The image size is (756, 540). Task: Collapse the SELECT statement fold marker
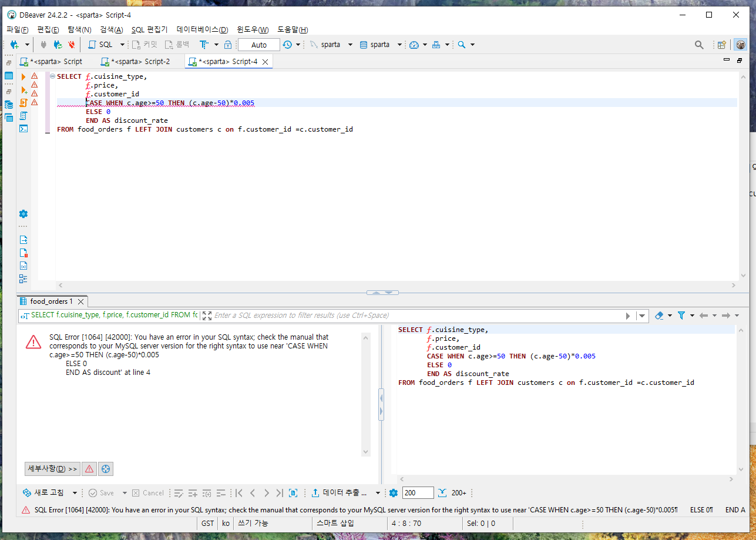point(52,76)
